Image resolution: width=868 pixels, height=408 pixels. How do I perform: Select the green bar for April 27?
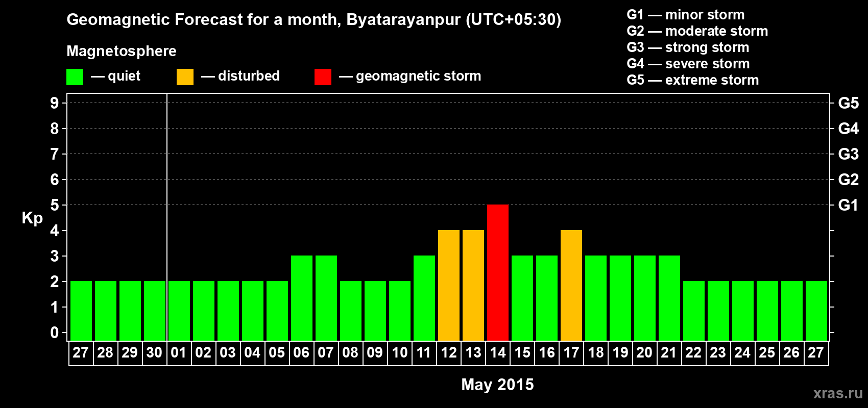[x=81, y=311]
